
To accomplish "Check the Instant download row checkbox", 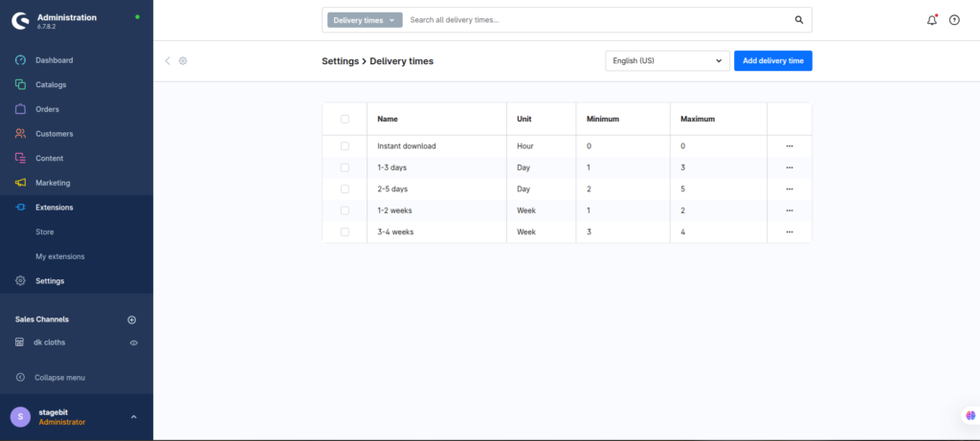I will pos(345,146).
